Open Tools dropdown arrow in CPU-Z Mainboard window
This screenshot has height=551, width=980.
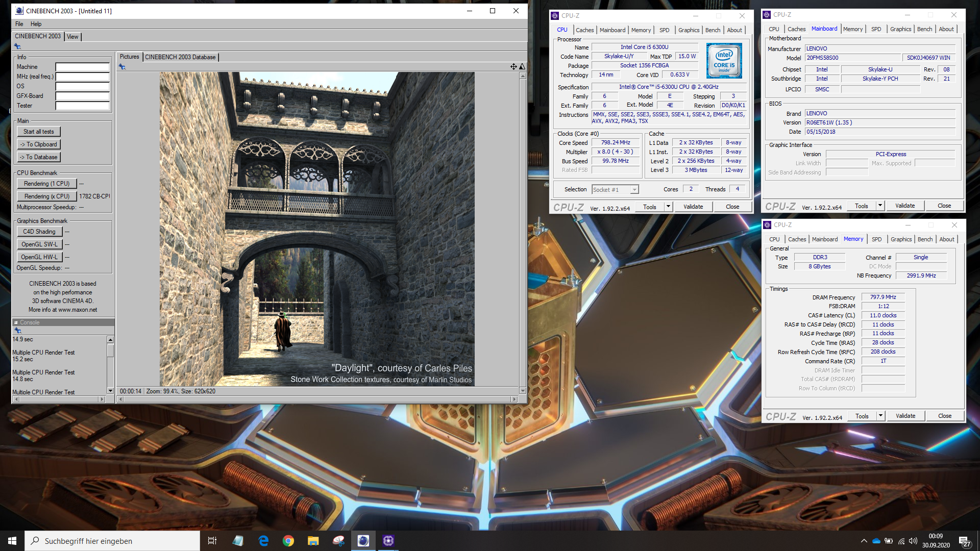(880, 206)
